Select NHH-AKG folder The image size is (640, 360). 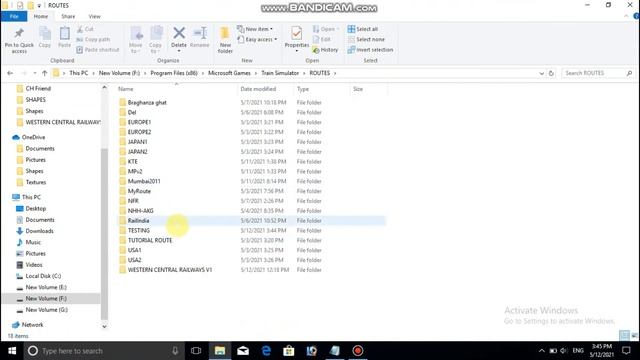pyautogui.click(x=140, y=211)
